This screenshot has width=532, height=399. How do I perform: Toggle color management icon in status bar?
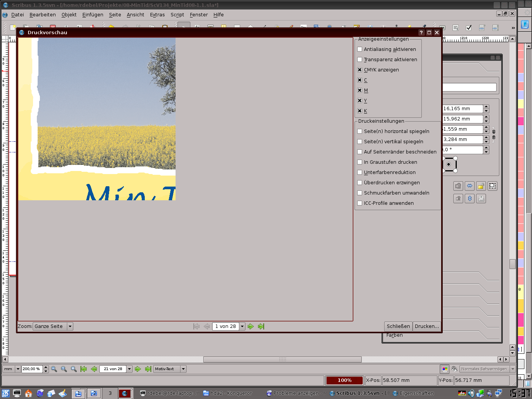445,369
